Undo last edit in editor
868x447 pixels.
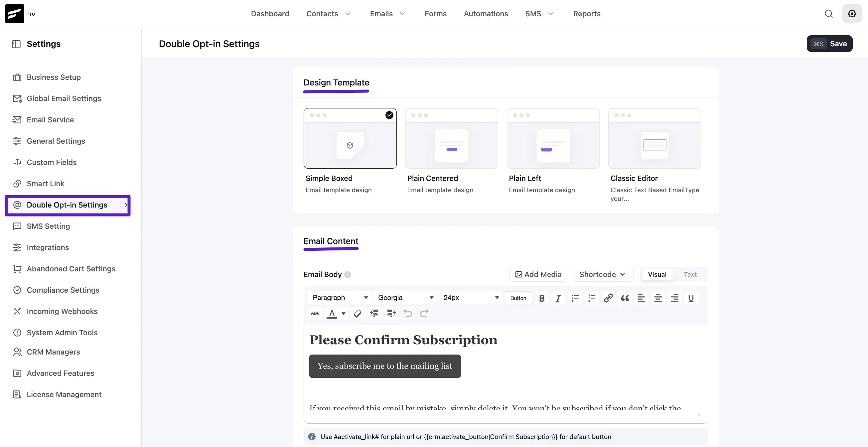click(x=407, y=313)
